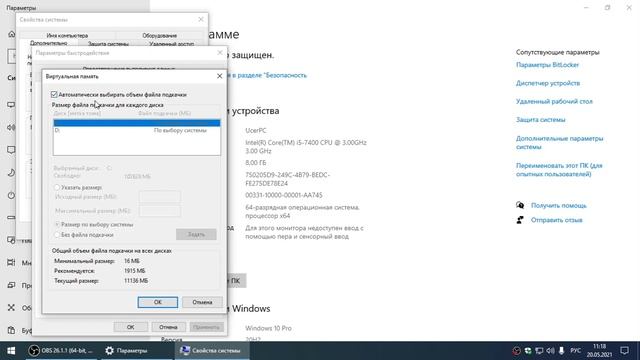The width and height of the screenshot is (640, 360).
Task: Open 'Диспетчер устройств' link
Action: coord(548,83)
